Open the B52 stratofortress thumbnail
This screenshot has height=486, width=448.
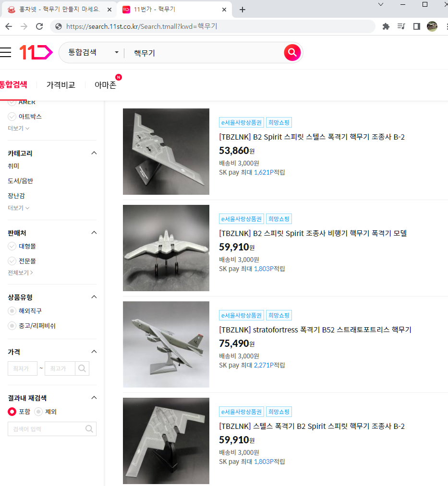(166, 344)
